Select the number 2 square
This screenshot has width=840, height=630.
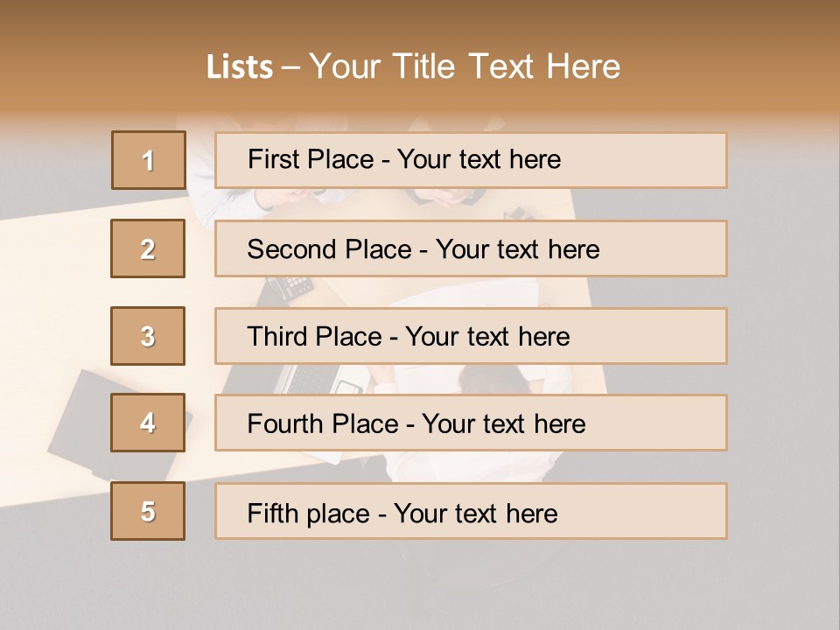(148, 248)
